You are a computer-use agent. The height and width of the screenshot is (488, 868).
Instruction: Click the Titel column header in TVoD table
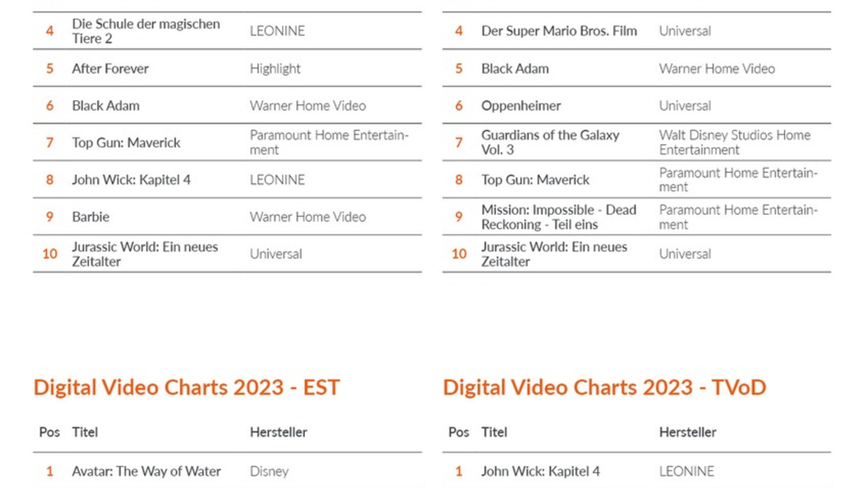(x=494, y=432)
